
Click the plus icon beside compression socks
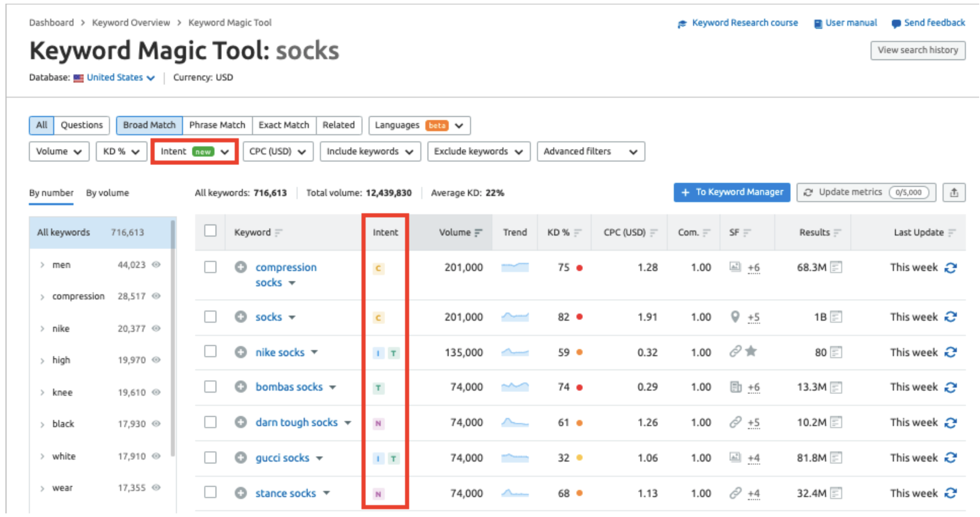click(x=241, y=267)
